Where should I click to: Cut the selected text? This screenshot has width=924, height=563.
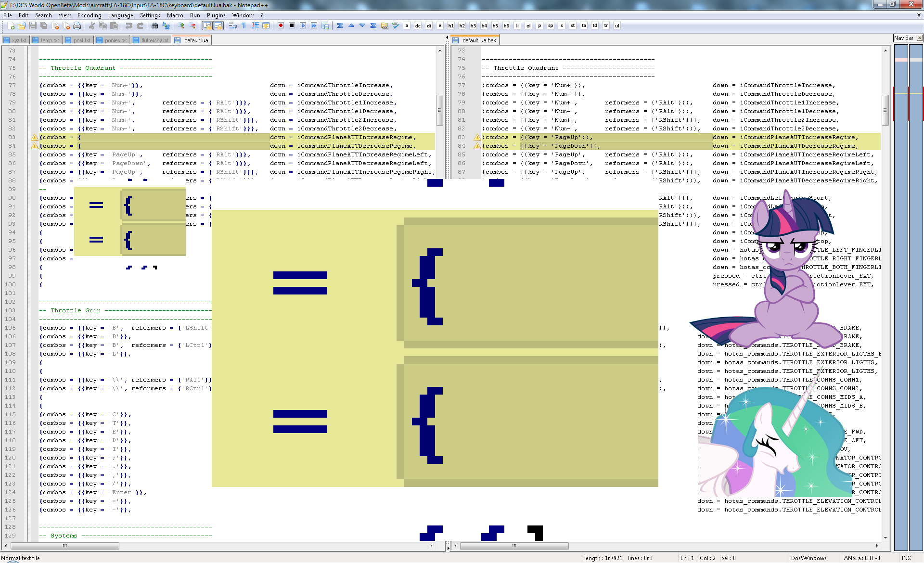(91, 26)
